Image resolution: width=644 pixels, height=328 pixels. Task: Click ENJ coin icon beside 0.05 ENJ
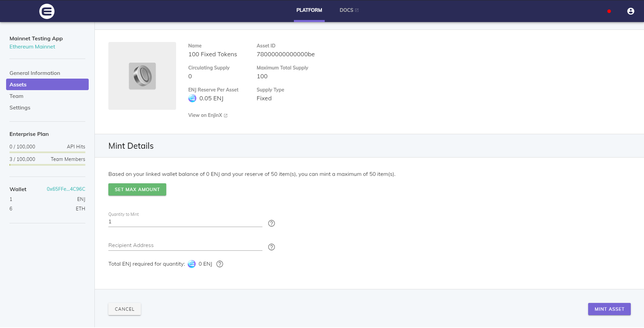(192, 98)
